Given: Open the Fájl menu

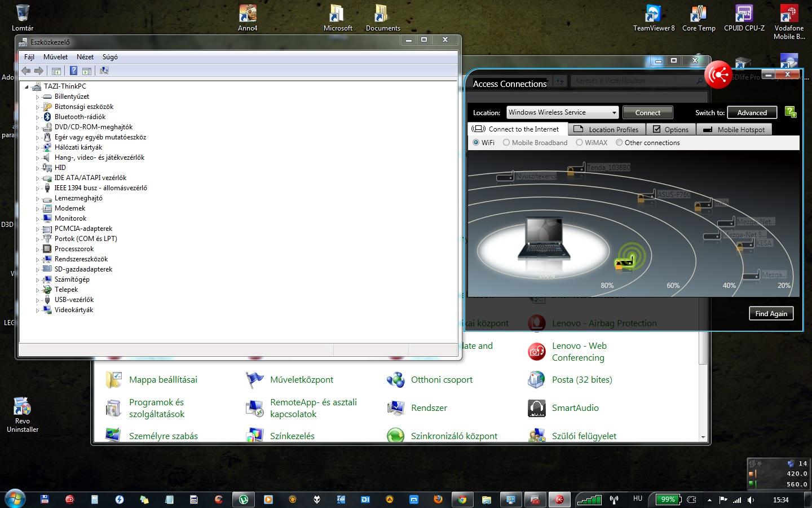Looking at the screenshot, I should click(29, 57).
